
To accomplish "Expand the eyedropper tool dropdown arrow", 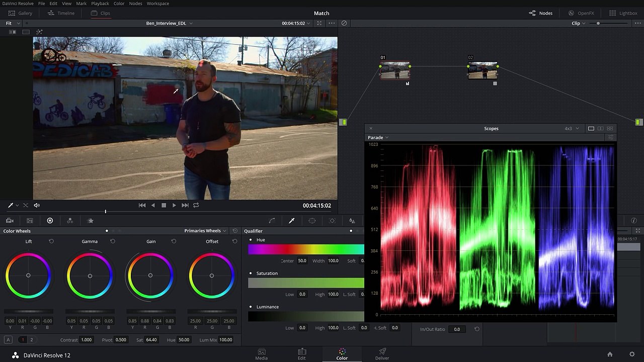I will pyautogui.click(x=17, y=205).
